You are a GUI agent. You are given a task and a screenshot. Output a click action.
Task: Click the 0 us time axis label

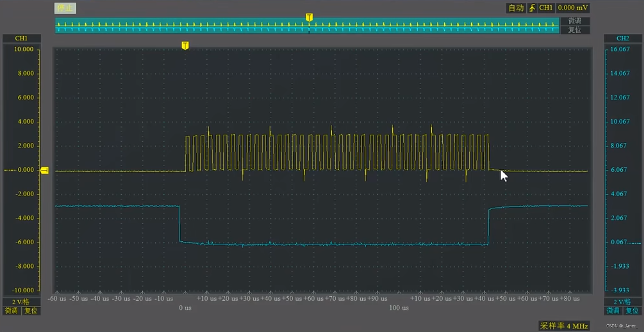(x=185, y=308)
